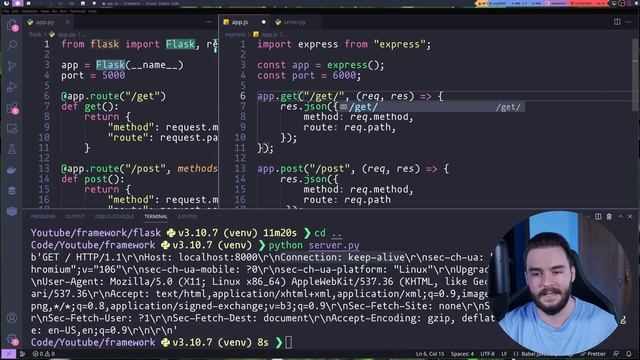The width and height of the screenshot is (640, 360).
Task: Click line 6 number in app.js
Action: pyautogui.click(x=242, y=96)
